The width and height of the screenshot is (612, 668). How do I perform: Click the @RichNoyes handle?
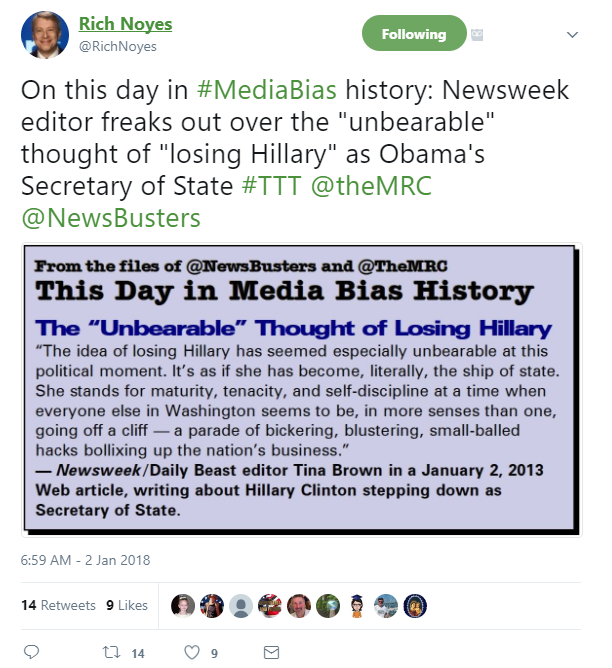point(118,46)
